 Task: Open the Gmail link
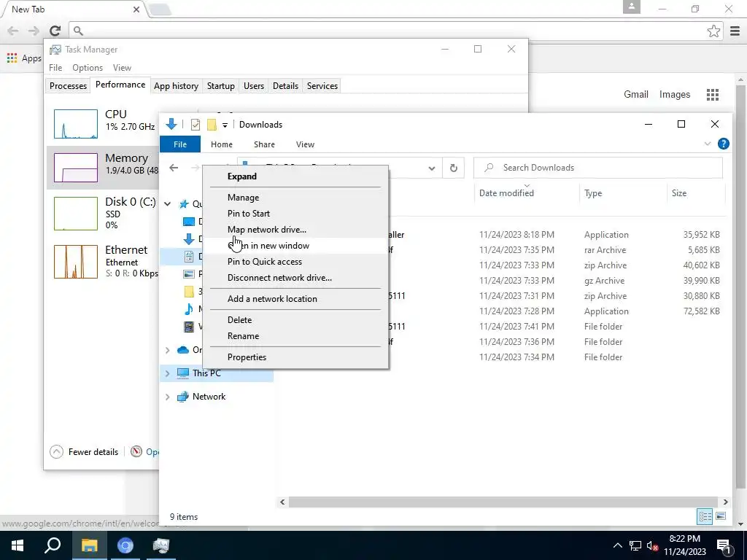[636, 94]
